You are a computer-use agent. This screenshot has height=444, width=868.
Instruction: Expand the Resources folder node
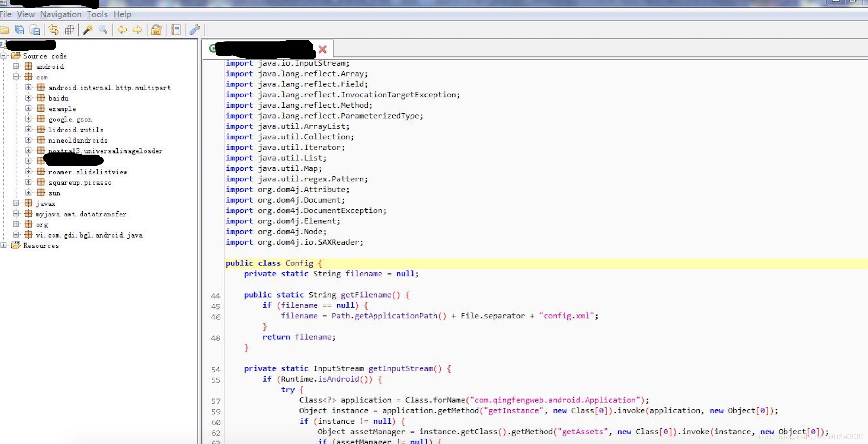pyautogui.click(x=4, y=245)
